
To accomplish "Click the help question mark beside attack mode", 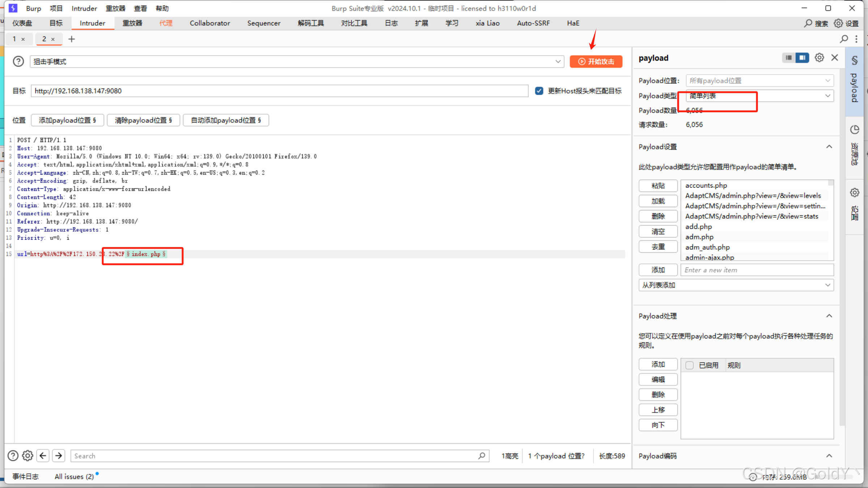I will [x=18, y=61].
